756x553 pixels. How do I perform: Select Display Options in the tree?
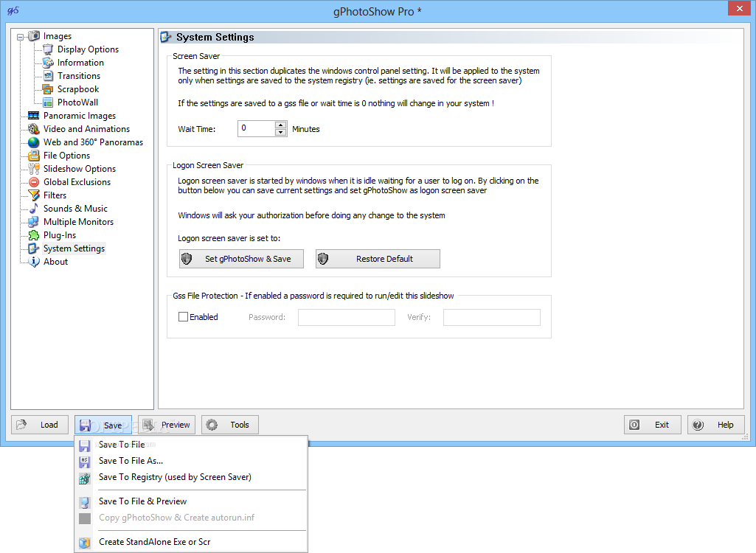(88, 49)
